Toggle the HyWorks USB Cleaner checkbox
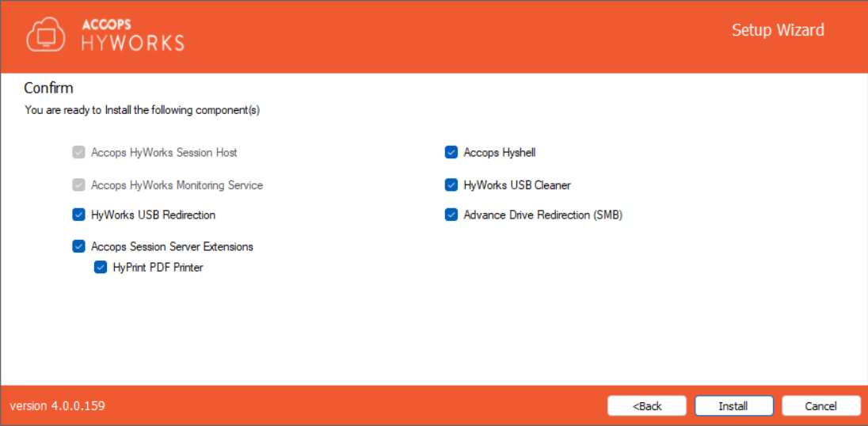Viewport: 868px width, 426px height. tap(451, 185)
